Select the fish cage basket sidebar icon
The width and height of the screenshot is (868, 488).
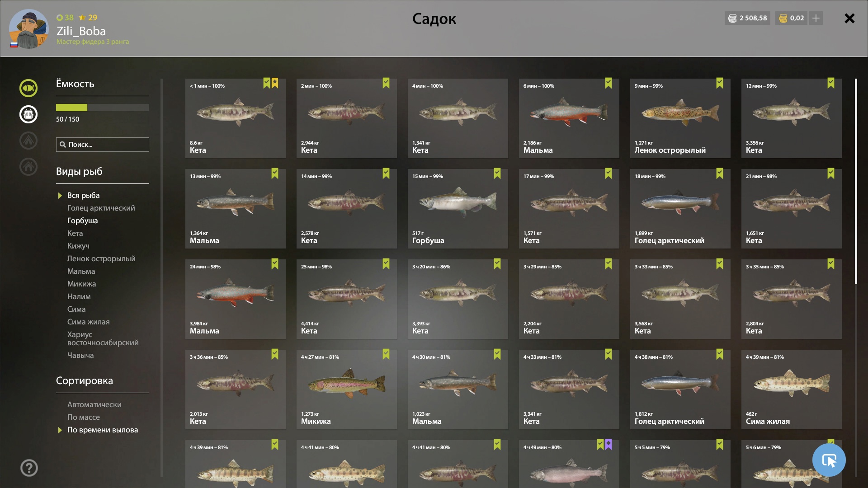point(28,114)
